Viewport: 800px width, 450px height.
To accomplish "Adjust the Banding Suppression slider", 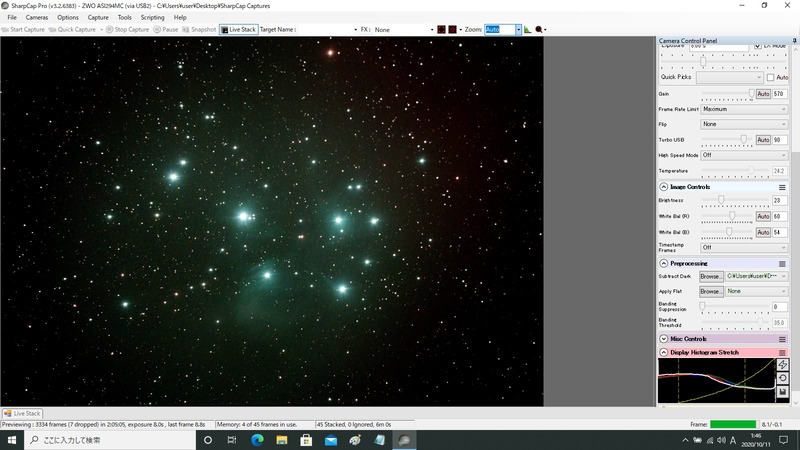I will 702,306.
